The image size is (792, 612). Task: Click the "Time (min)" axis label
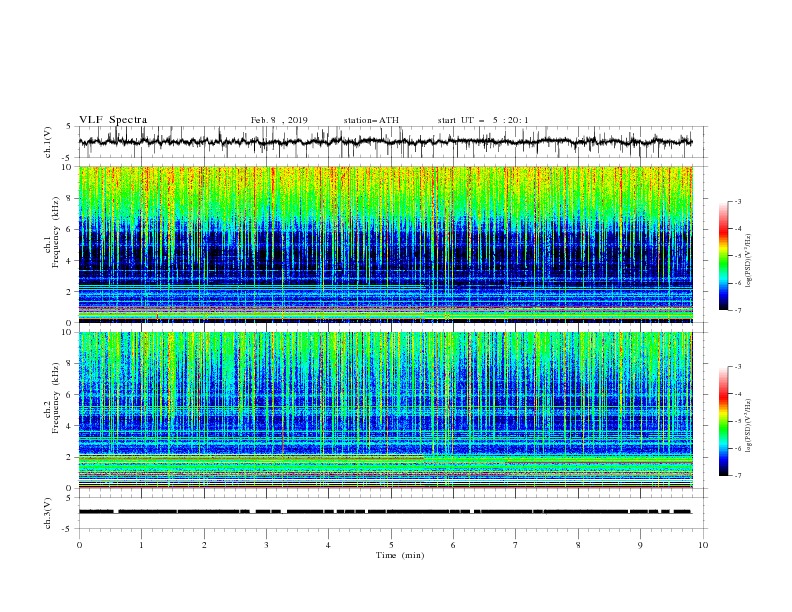(x=400, y=555)
